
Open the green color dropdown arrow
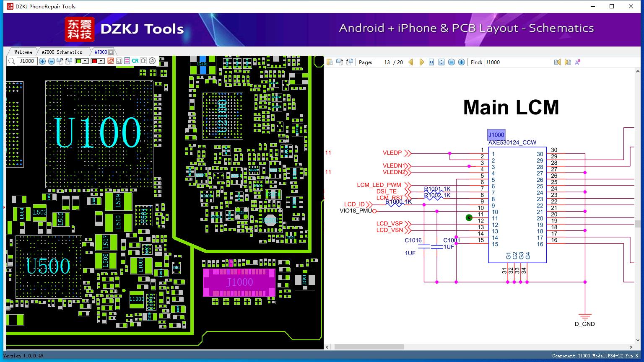[x=85, y=61]
